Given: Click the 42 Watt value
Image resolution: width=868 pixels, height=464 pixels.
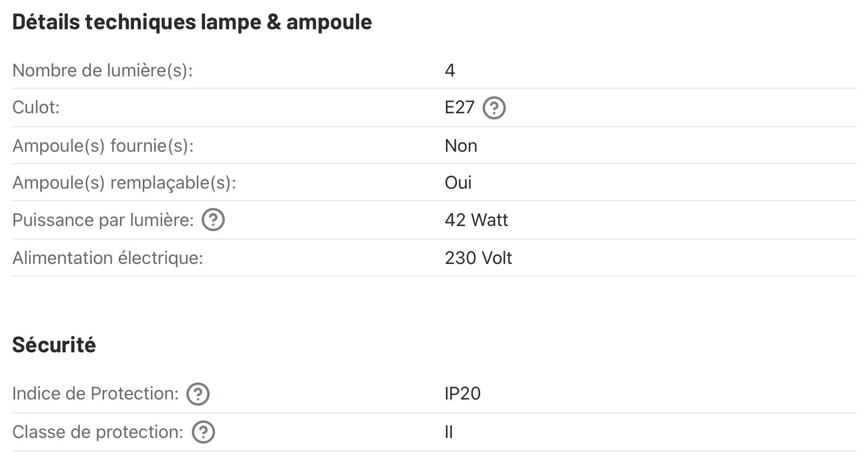Looking at the screenshot, I should click(x=476, y=220).
